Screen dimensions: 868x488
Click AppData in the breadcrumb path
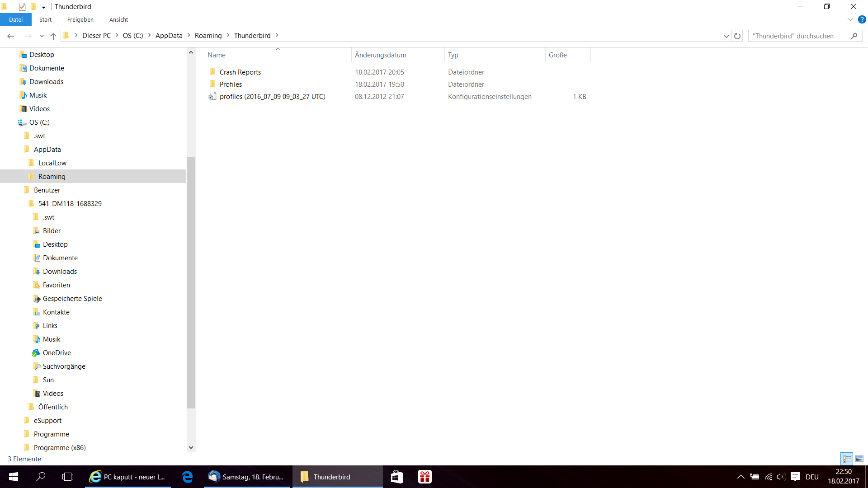coord(169,36)
